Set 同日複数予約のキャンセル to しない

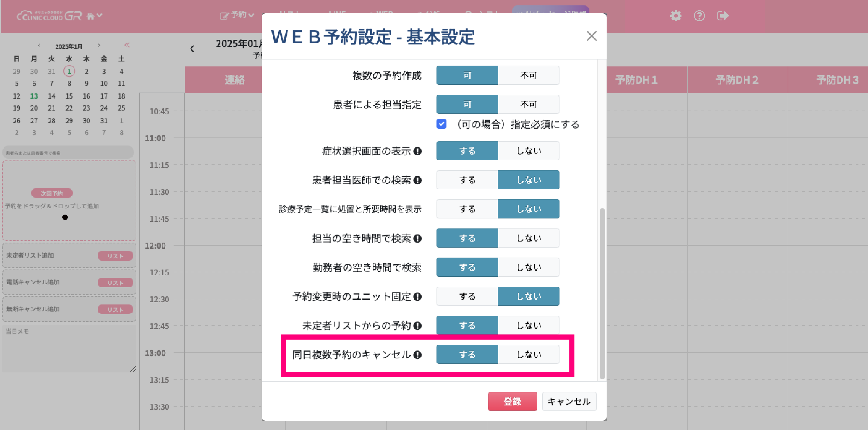click(528, 354)
